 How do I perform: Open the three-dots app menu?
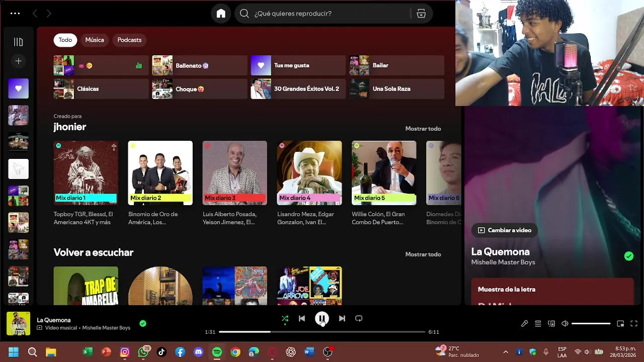tap(15, 14)
